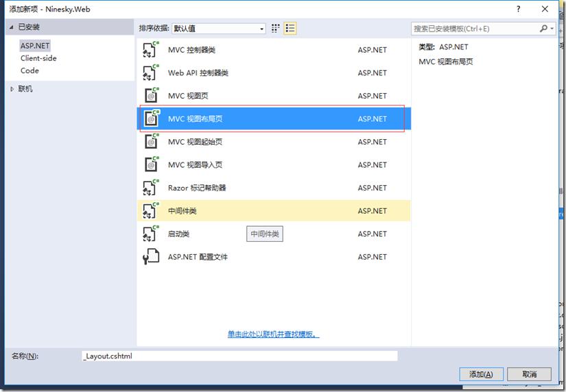Open link to find templates online

273,334
